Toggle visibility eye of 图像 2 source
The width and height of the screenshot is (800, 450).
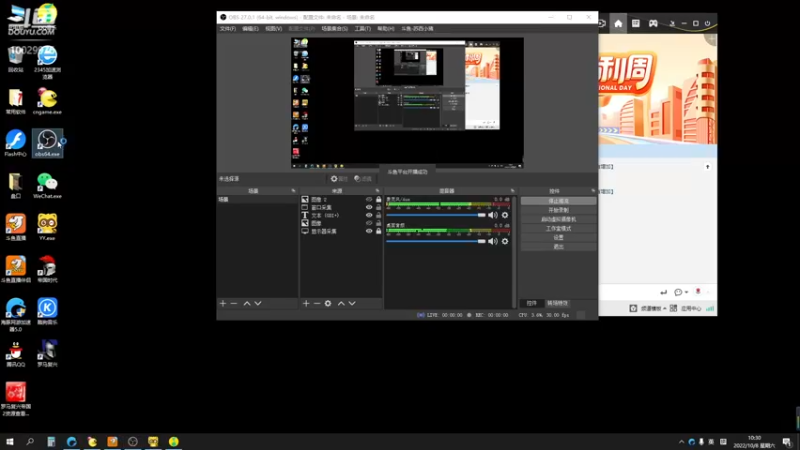[369, 199]
